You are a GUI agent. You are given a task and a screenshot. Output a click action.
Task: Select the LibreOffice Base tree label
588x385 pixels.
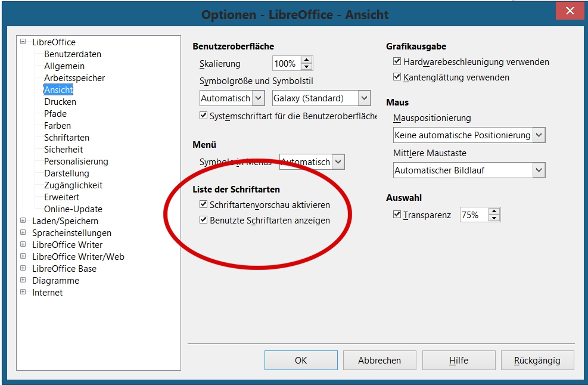pos(64,269)
